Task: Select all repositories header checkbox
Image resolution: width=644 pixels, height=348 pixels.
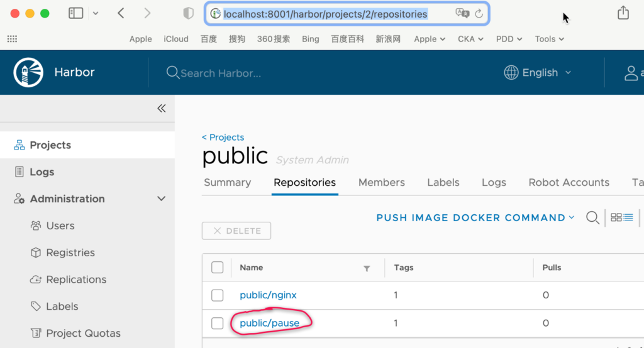Action: click(x=217, y=268)
